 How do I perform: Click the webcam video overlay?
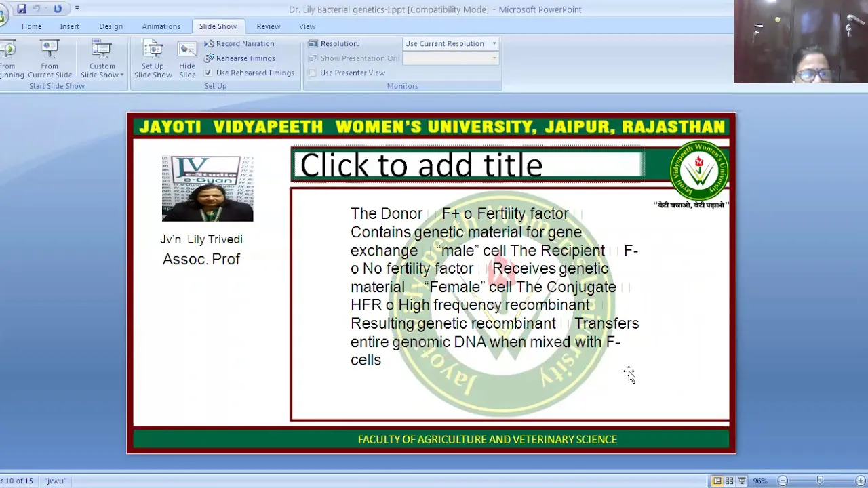pos(801,41)
